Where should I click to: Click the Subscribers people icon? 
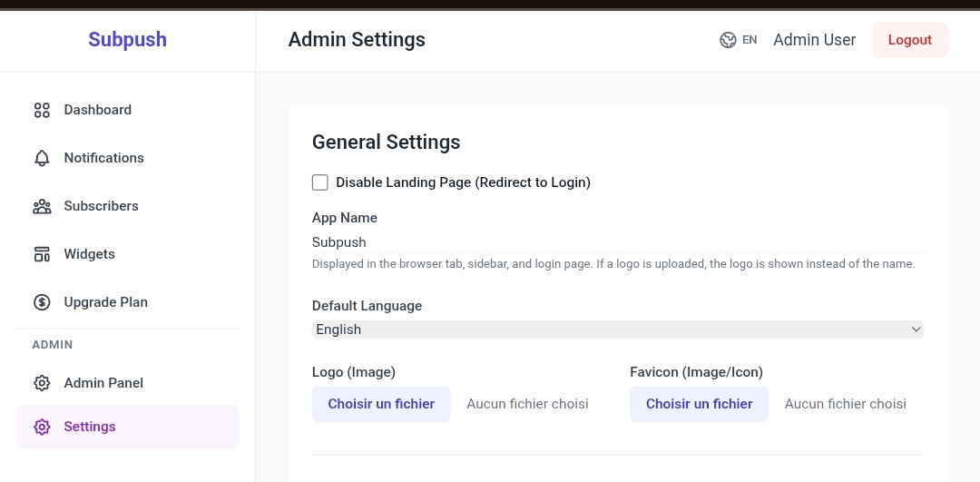pyautogui.click(x=42, y=206)
